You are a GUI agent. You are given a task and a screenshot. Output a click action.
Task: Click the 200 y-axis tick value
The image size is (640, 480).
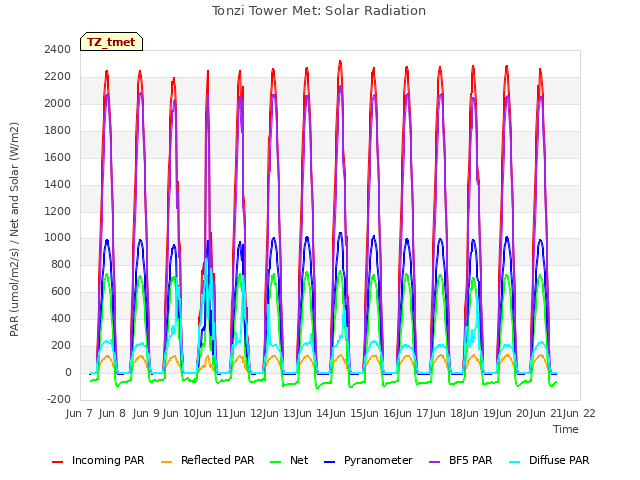(x=61, y=345)
